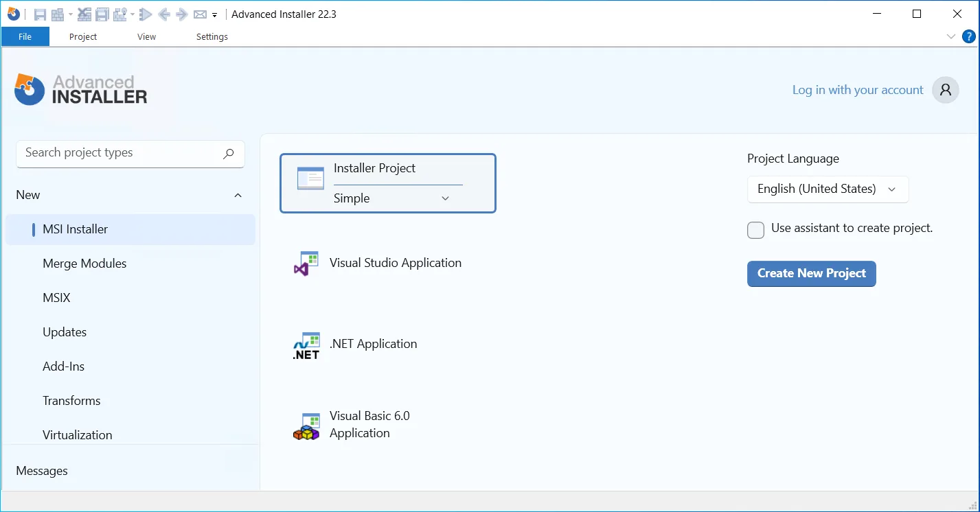The width and height of the screenshot is (980, 512).
Task: Select the Visual Basic 6.0 Application icon
Action: point(306,426)
